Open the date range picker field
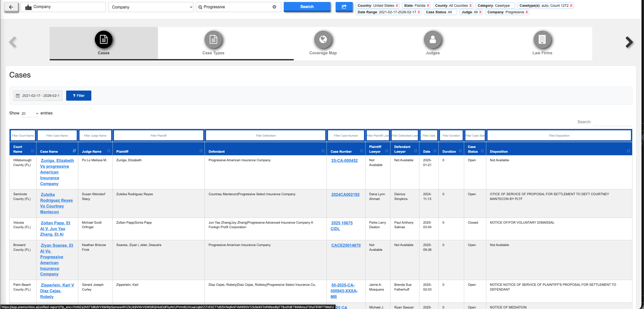Screen dimensions: 644x309 click(x=38, y=95)
